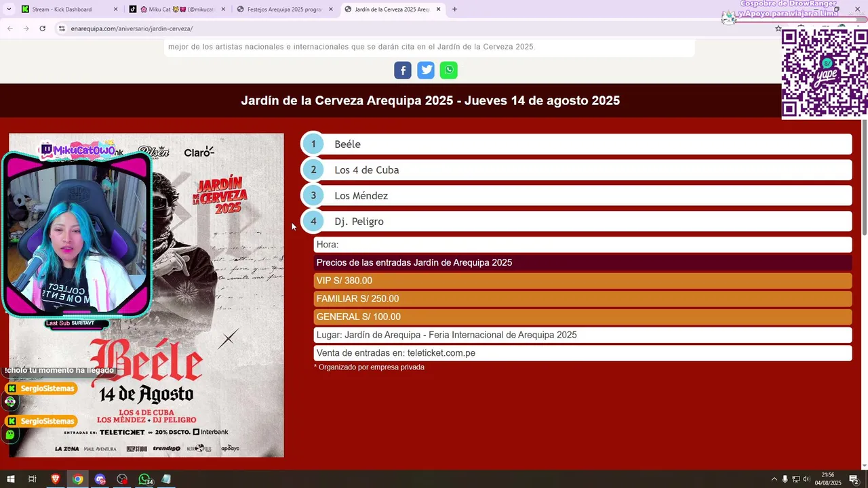The width and height of the screenshot is (868, 488).
Task: Share the page via WhatsApp
Action: pyautogui.click(x=449, y=70)
